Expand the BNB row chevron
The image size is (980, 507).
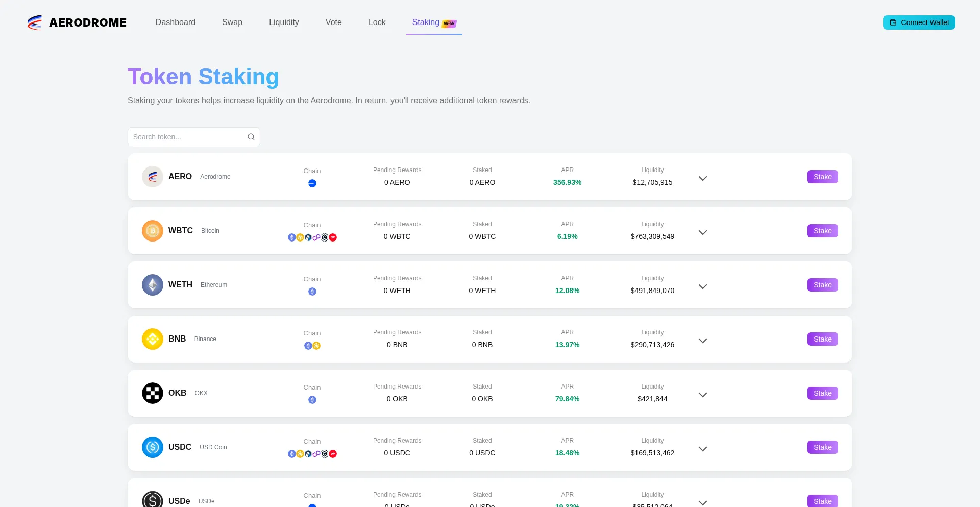tap(702, 341)
